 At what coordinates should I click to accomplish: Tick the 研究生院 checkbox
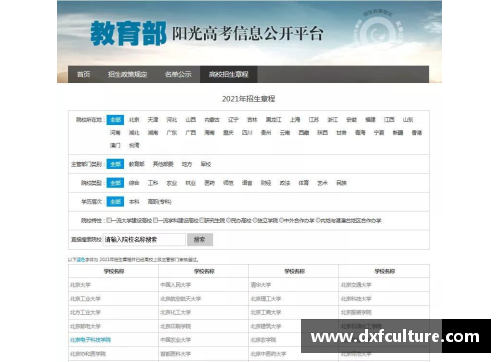202,220
